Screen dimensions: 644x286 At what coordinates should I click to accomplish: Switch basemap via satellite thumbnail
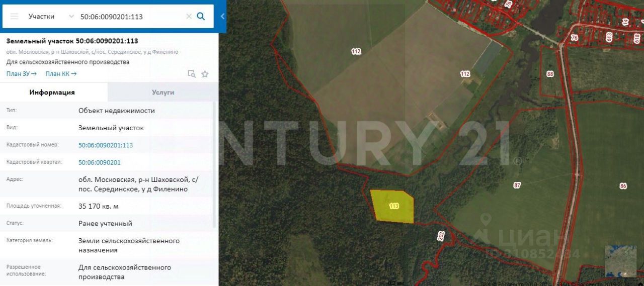(x=620, y=261)
